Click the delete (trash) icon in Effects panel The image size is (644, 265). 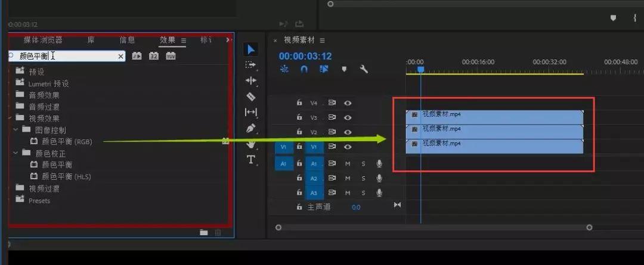coord(218,233)
